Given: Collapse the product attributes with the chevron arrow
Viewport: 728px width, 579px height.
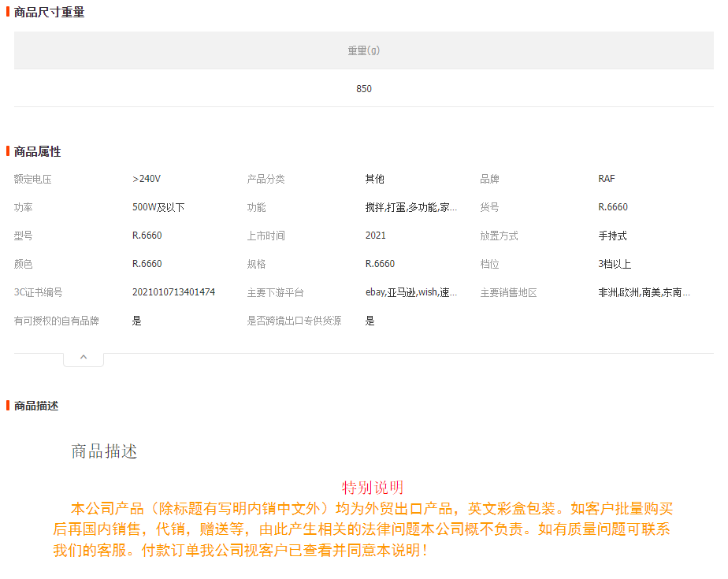Looking at the screenshot, I should (x=84, y=358).
